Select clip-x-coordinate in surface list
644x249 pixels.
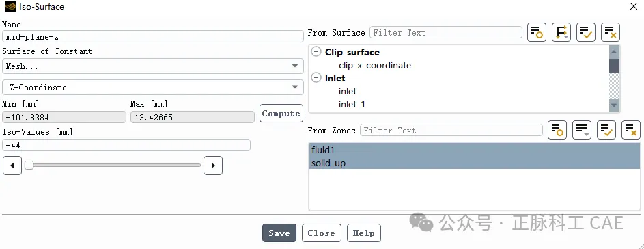pos(374,66)
